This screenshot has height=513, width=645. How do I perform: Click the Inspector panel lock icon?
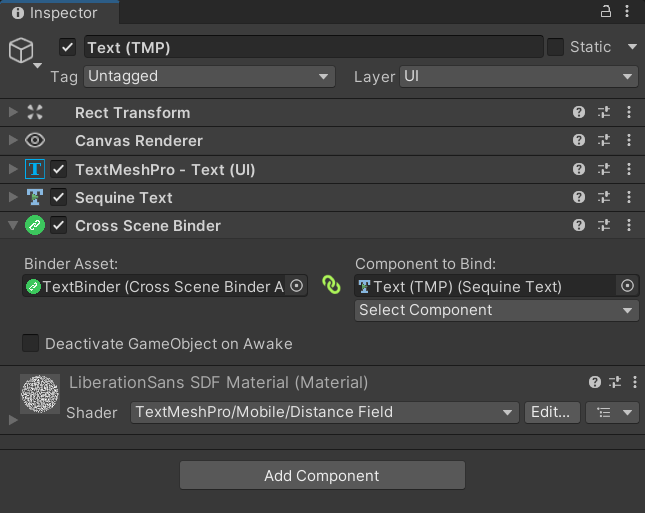click(605, 12)
